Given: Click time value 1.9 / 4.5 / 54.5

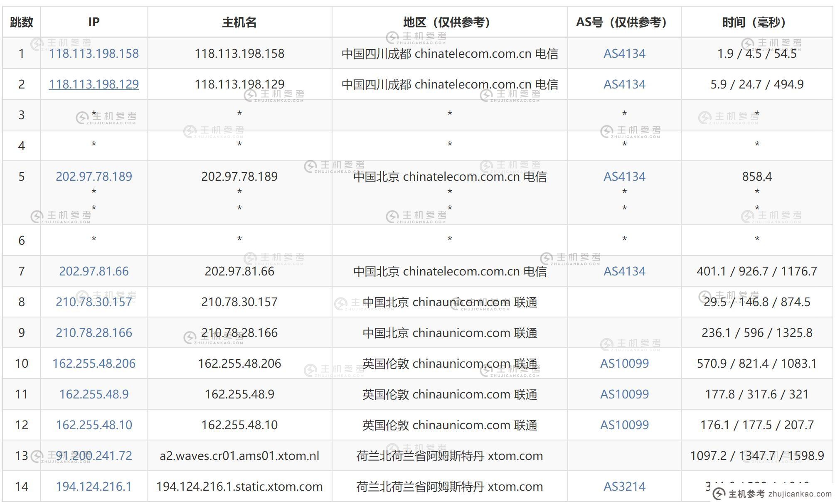Looking at the screenshot, I should [x=757, y=54].
